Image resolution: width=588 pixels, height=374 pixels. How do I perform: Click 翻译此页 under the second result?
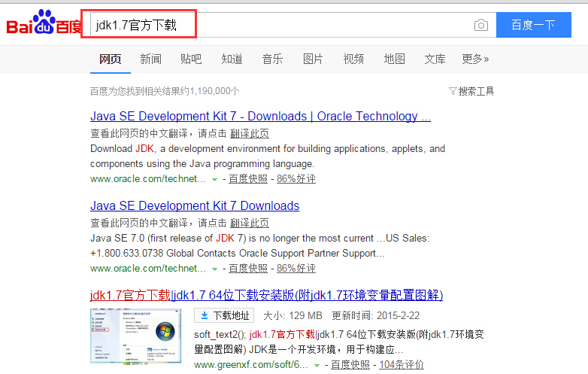tap(250, 223)
